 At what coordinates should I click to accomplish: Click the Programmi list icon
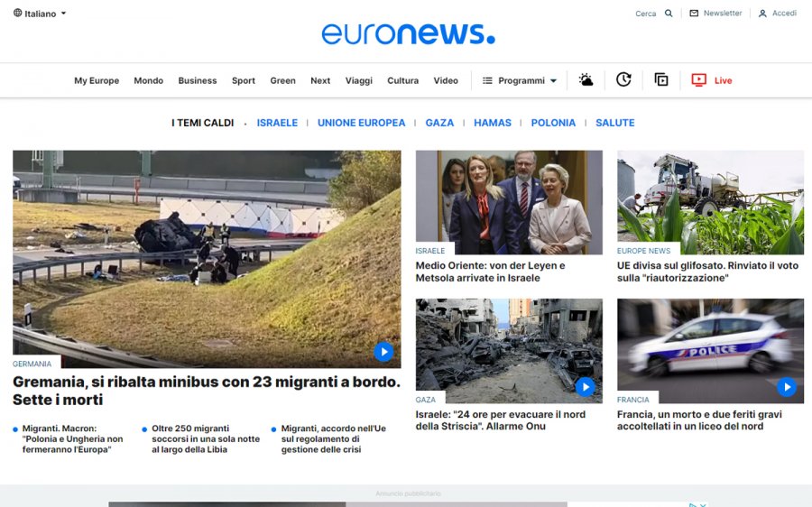pyautogui.click(x=487, y=81)
